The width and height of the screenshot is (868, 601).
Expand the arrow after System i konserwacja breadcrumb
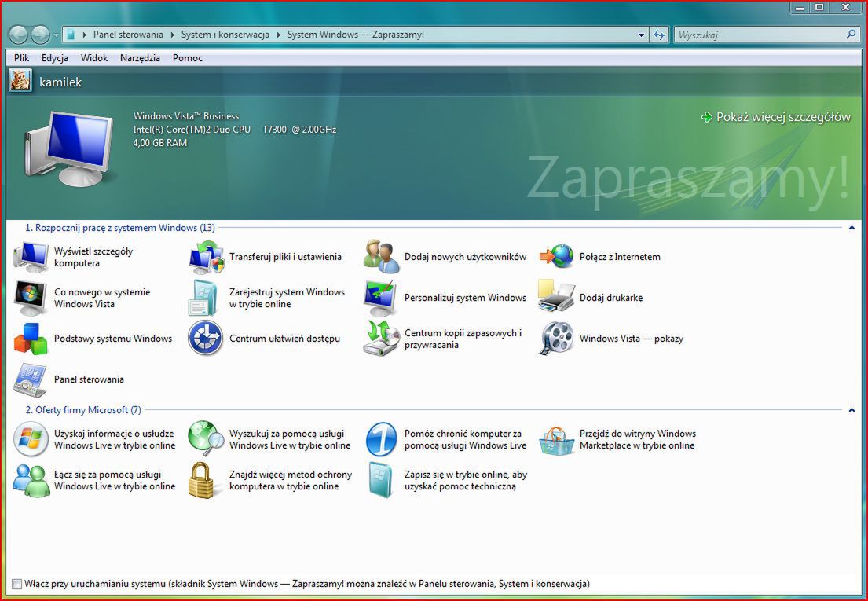[278, 35]
